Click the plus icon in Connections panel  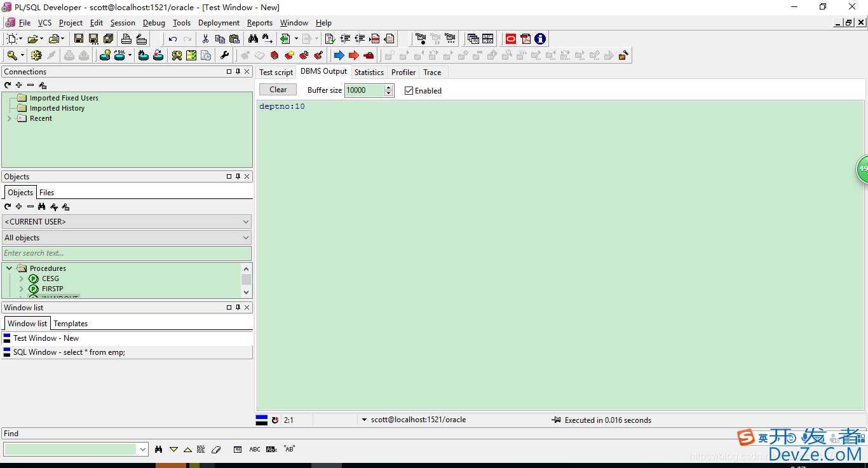click(19, 85)
